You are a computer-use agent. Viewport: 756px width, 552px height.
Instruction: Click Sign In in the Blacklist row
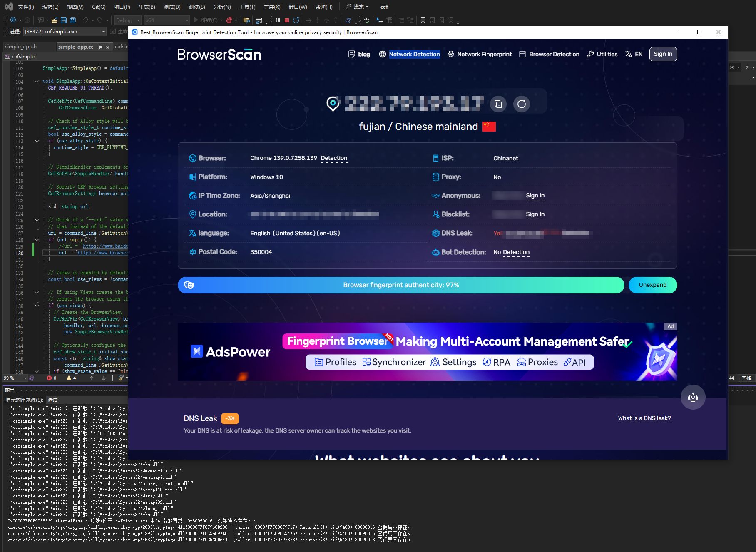point(535,214)
